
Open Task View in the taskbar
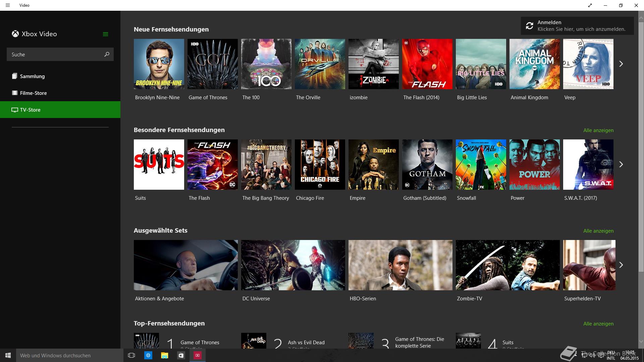tap(131, 355)
